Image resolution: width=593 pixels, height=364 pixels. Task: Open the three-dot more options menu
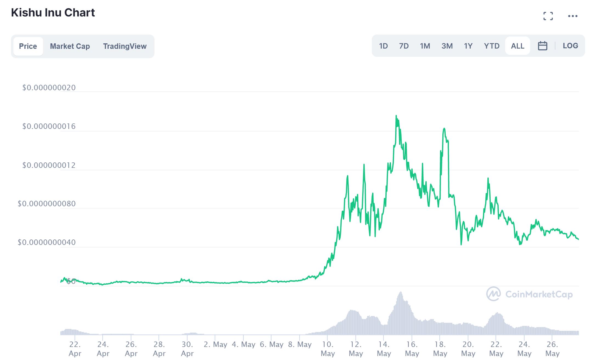pos(572,16)
